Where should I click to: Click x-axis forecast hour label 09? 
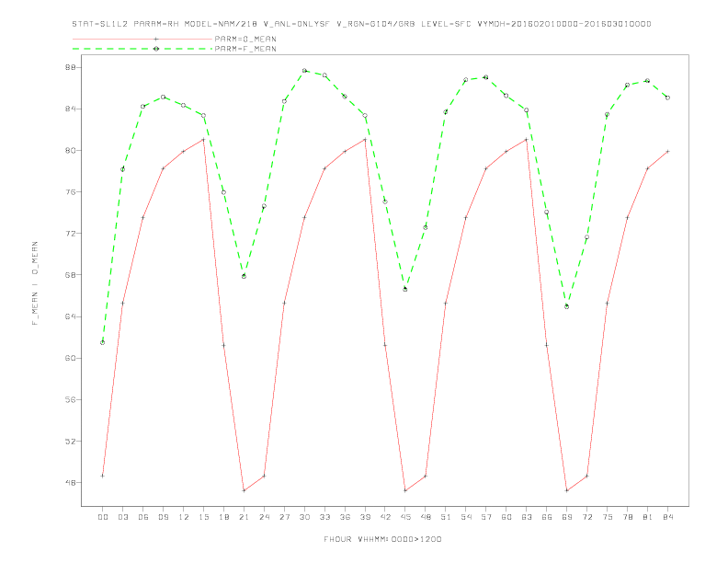163,517
